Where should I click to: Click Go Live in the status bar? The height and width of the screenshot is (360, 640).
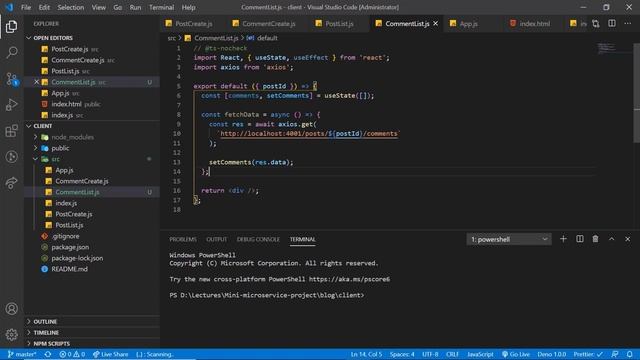click(x=516, y=354)
